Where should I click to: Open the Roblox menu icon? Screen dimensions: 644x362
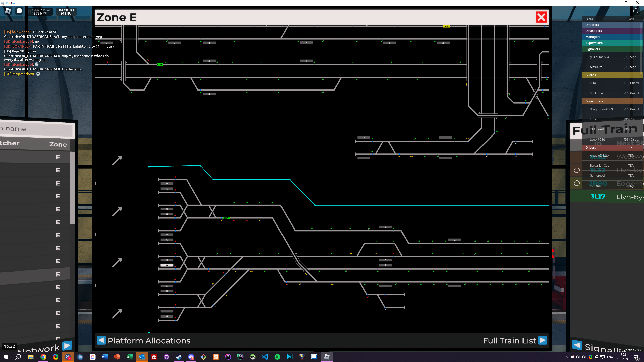[8, 11]
